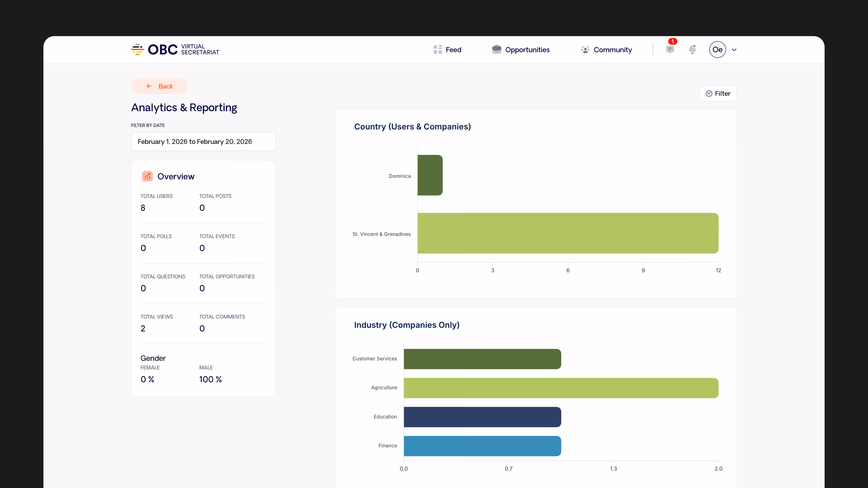Image resolution: width=868 pixels, height=488 pixels.
Task: Expand the profile menu chevron
Action: 734,50
